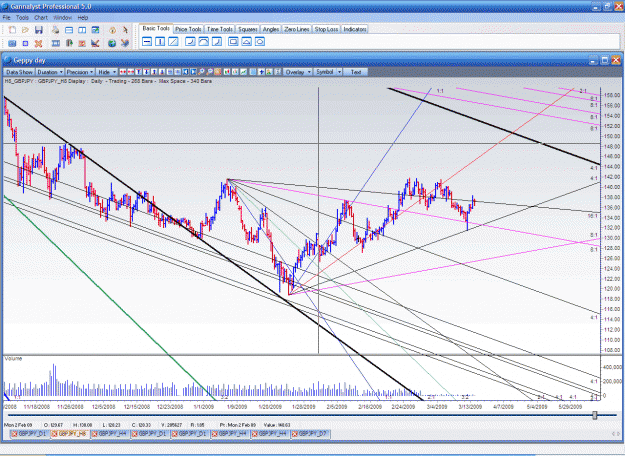The width and height of the screenshot is (625, 456).
Task: Open the Tools menu
Action: coord(22,18)
